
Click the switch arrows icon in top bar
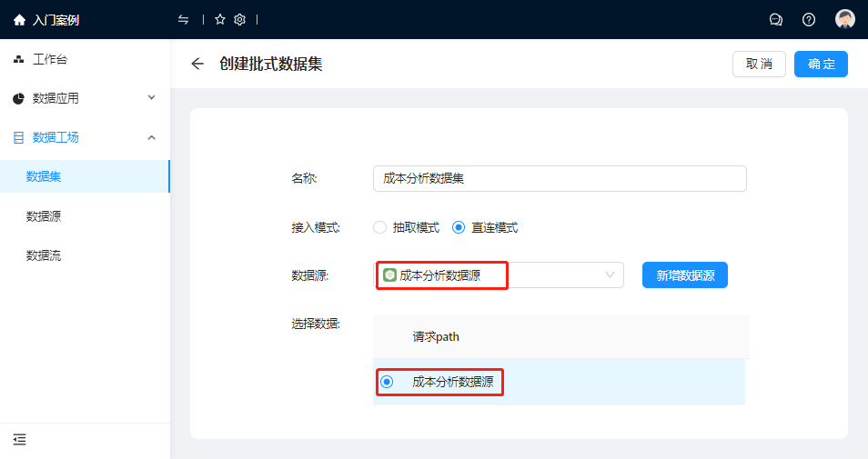[184, 20]
